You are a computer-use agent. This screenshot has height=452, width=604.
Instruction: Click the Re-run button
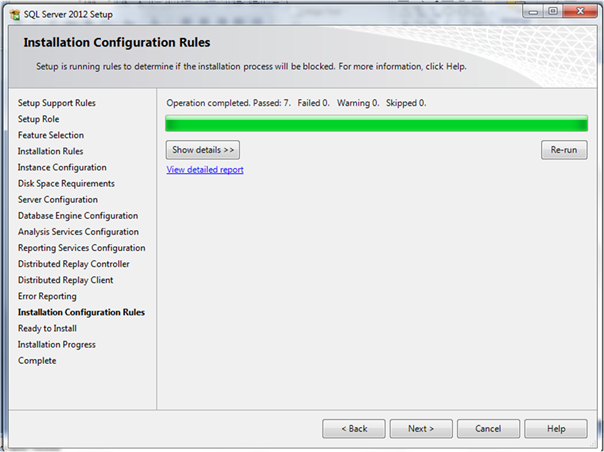(x=564, y=150)
